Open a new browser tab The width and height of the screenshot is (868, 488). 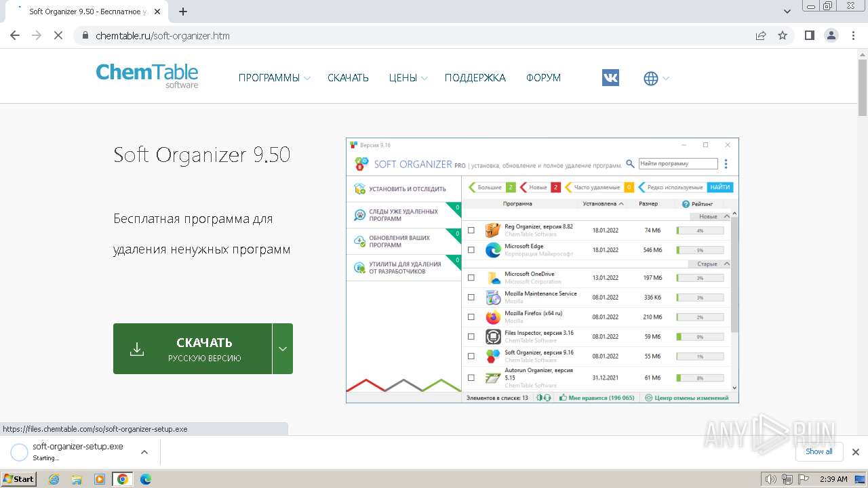pyautogui.click(x=183, y=11)
